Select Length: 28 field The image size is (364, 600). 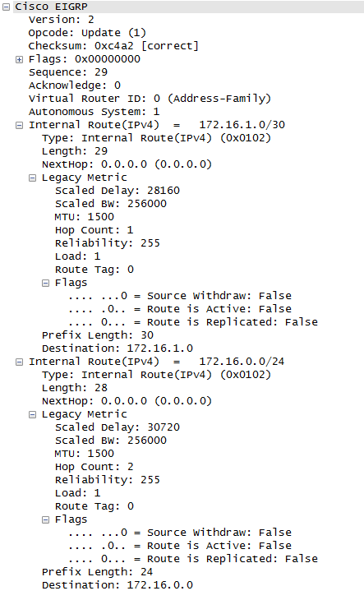[75, 388]
